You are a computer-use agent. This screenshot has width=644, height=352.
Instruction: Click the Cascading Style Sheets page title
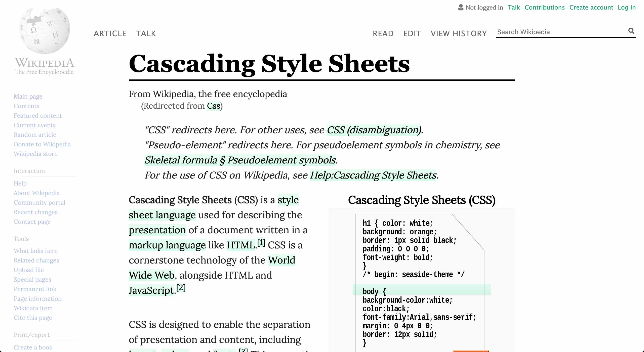269,64
